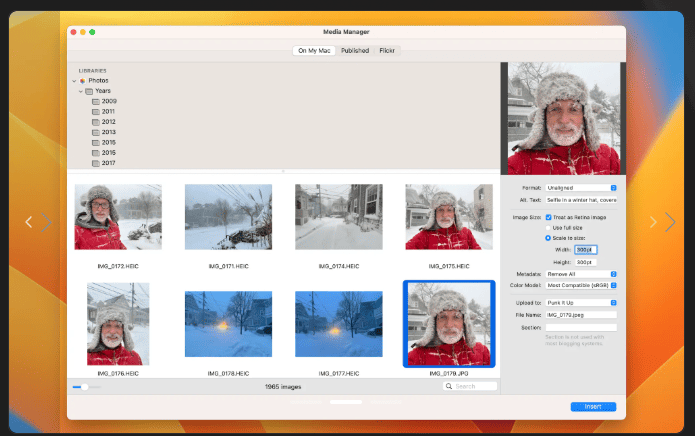The image size is (695, 436).
Task: Switch to the On My Mac tab
Action: pyautogui.click(x=314, y=51)
